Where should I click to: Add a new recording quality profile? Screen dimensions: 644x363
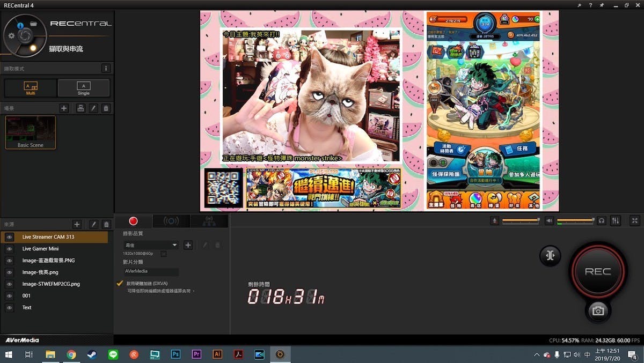[188, 245]
